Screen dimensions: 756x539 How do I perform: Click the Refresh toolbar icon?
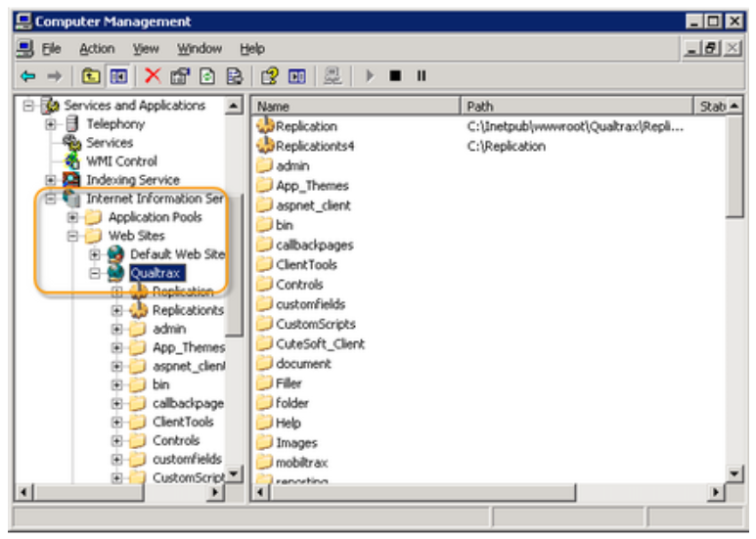click(207, 76)
